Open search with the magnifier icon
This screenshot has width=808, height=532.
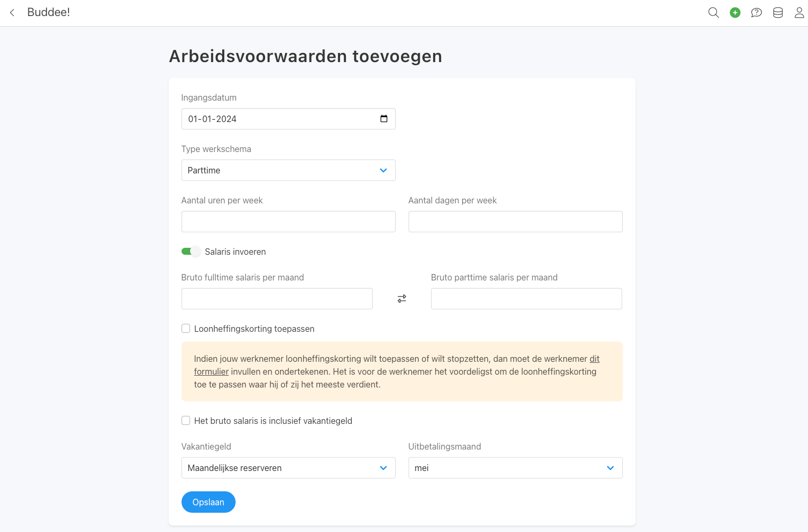[713, 12]
